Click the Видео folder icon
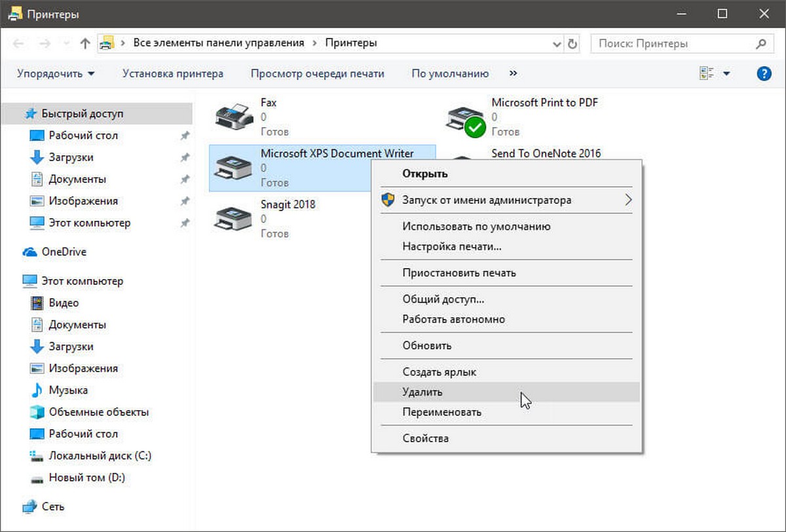 [37, 303]
